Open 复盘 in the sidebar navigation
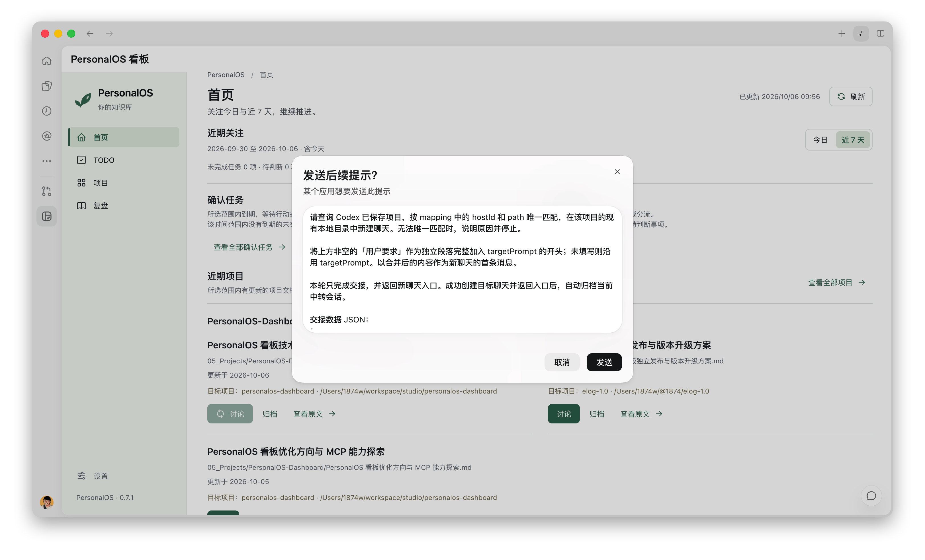Screen dimensions: 925x560 coord(124,205)
